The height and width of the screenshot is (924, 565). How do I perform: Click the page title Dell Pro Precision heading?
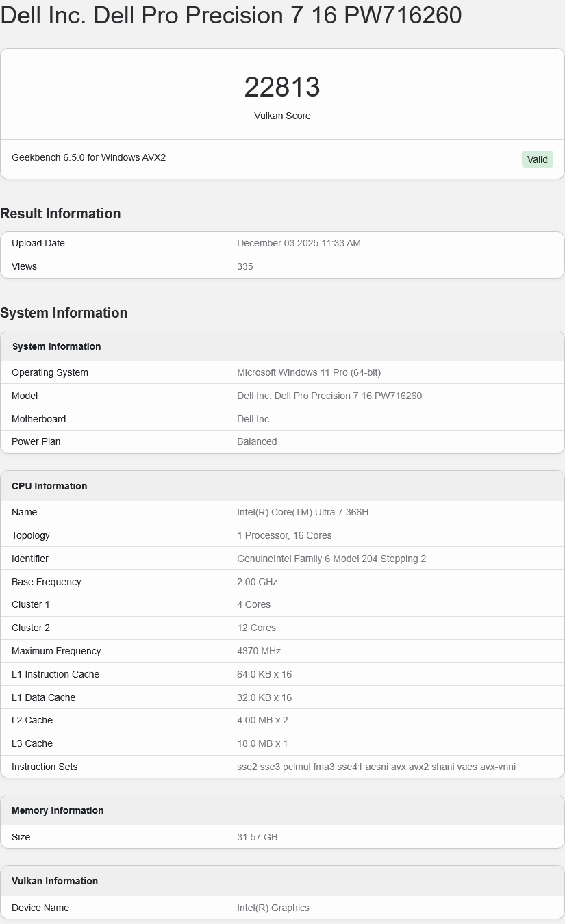click(231, 15)
